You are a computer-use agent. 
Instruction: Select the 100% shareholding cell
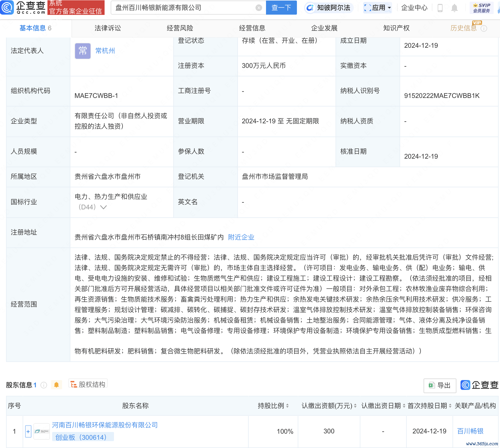285,431
